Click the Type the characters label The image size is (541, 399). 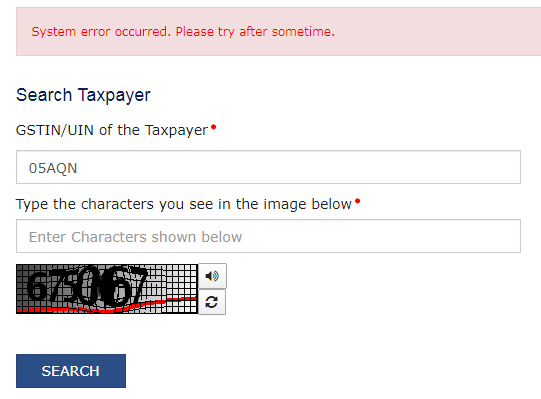click(x=184, y=204)
